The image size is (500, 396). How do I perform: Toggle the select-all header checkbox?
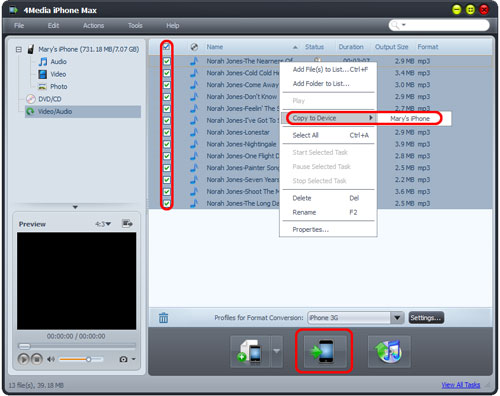(167, 47)
